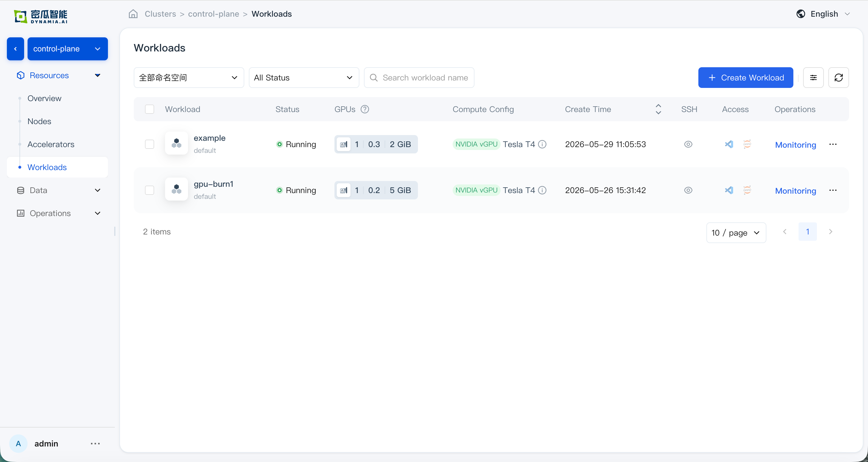Screen dimensions: 868x462
Task: Click the search magnifier icon
Action: pyautogui.click(x=373, y=78)
